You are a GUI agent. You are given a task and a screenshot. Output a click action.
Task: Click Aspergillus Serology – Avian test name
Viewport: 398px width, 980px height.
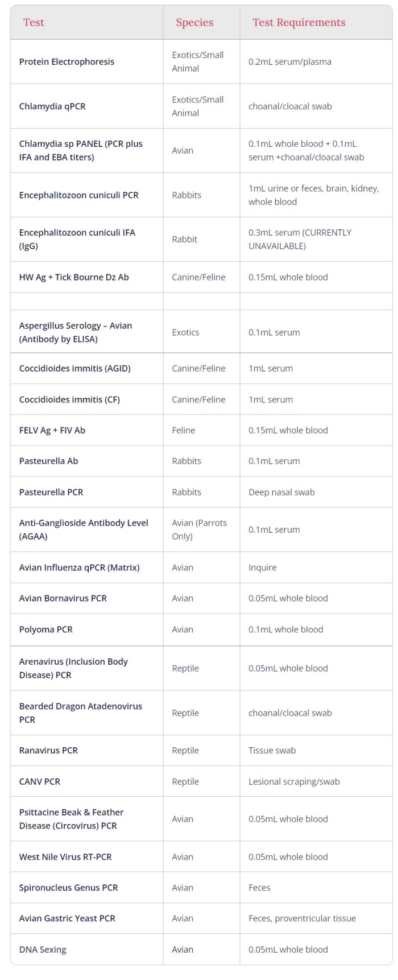[x=75, y=332]
